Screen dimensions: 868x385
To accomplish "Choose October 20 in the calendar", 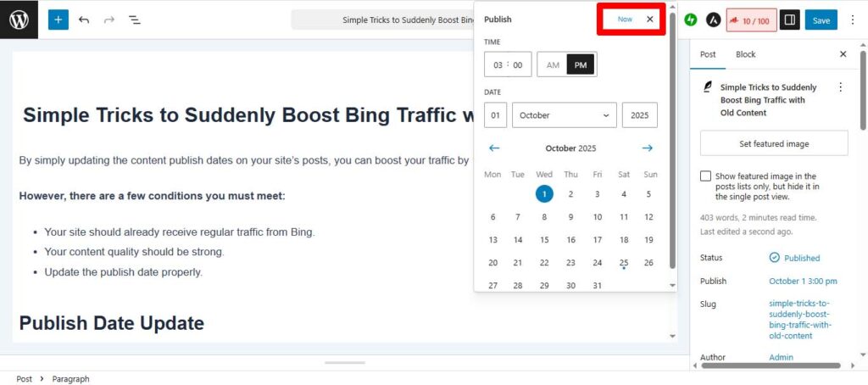I will tap(492, 263).
